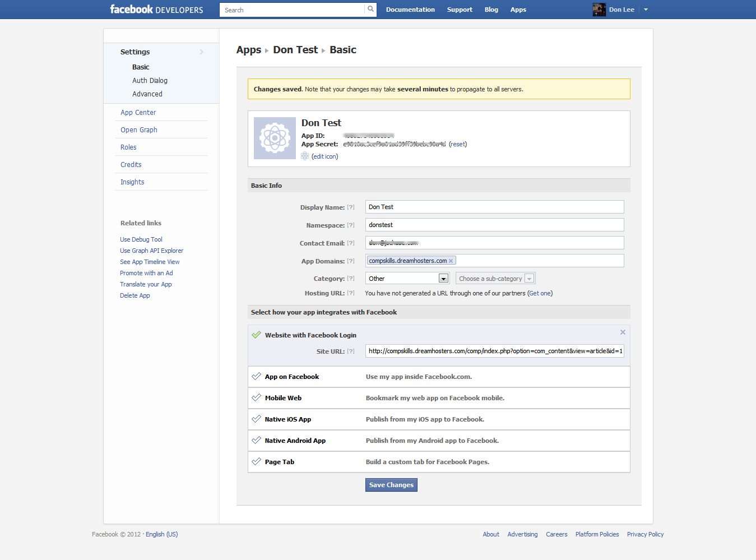Image resolution: width=756 pixels, height=560 pixels.
Task: Click the Namespace input field
Action: tap(494, 225)
